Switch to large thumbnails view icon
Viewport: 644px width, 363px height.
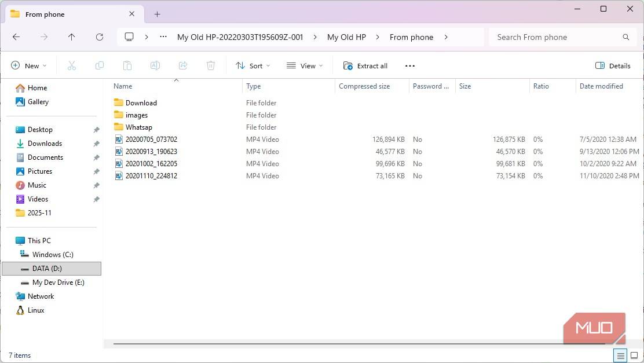click(x=634, y=355)
